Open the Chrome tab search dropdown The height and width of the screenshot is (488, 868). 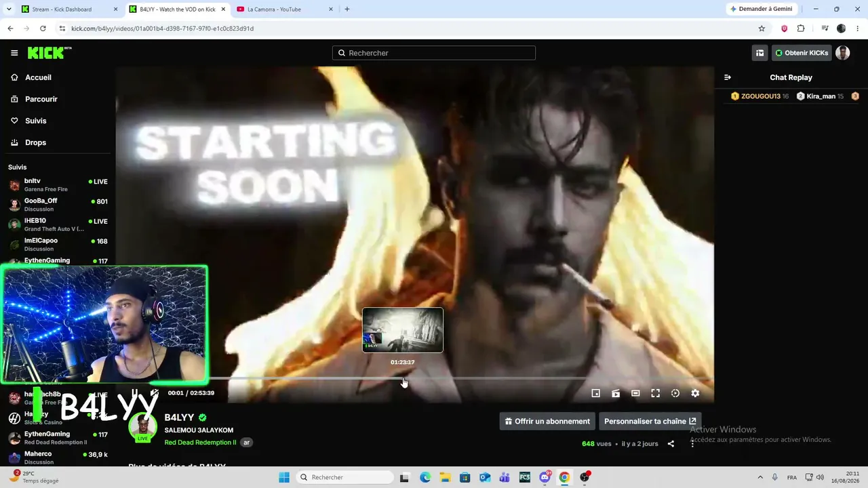coord(9,9)
